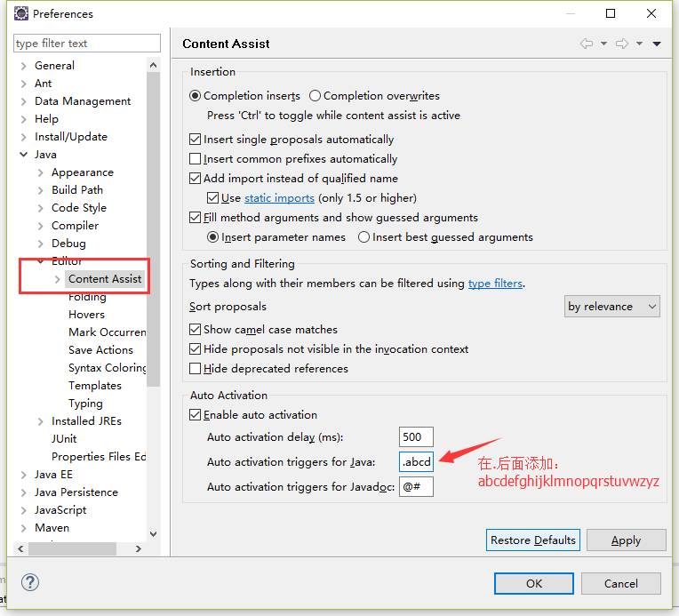Toggle Add import instead of qualified name
The image size is (679, 616).
point(195,178)
